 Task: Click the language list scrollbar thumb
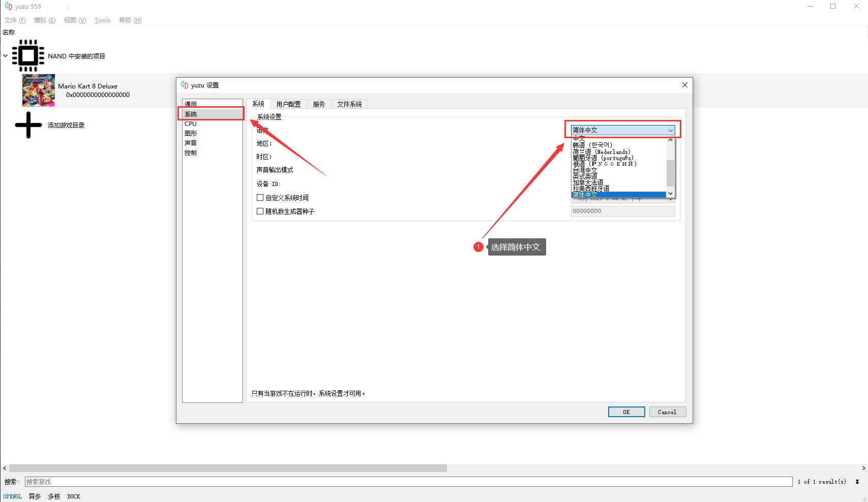(x=670, y=173)
